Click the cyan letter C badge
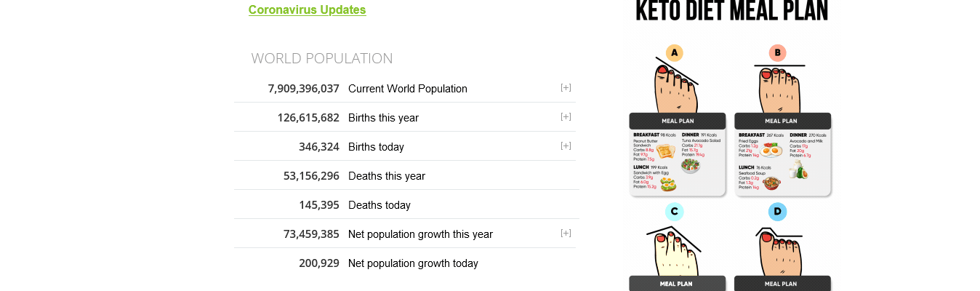 click(674, 212)
